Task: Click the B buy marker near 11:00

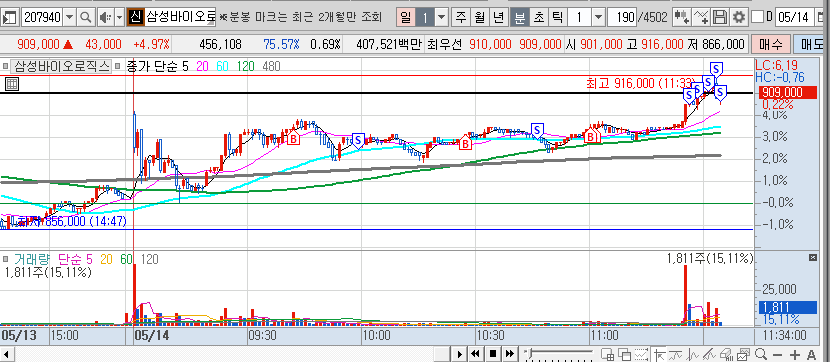Action: point(591,137)
